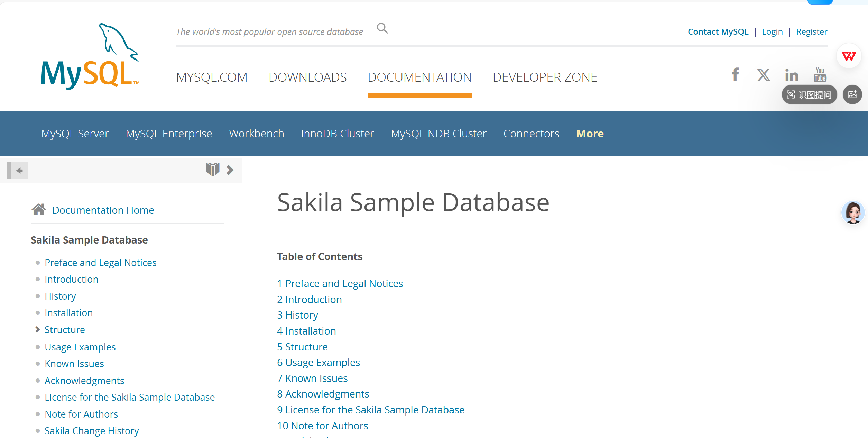Screen dimensions: 868x438
Task: Open the More dropdown menu
Action: 590,134
